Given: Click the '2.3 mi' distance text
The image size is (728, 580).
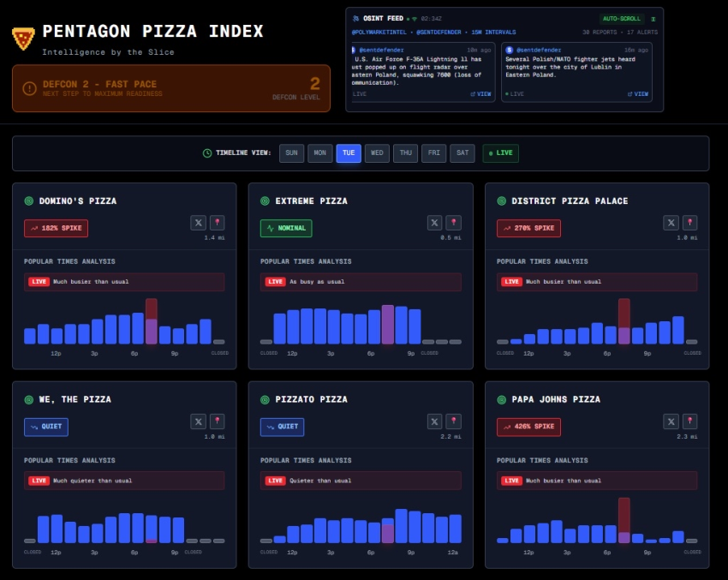Looking at the screenshot, I should pos(687,437).
